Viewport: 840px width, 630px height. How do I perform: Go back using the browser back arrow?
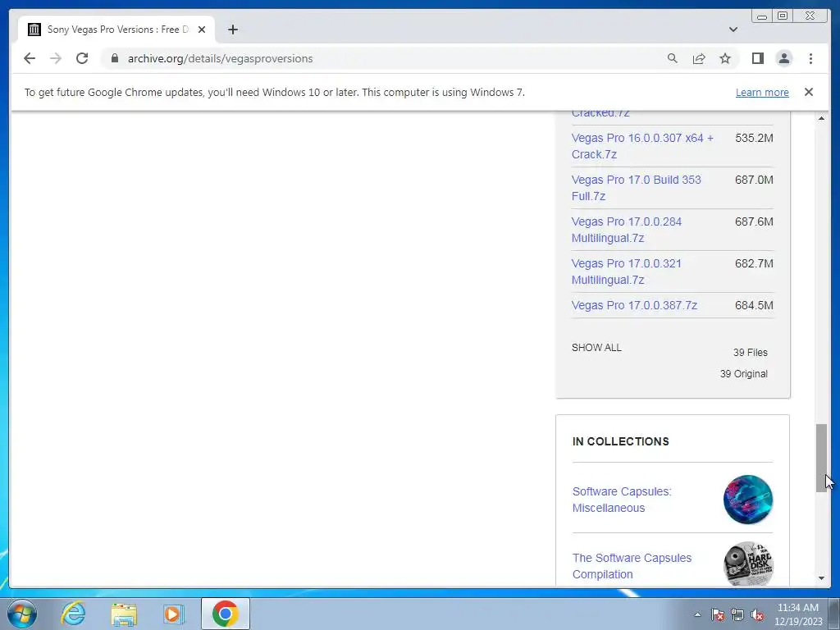30,58
